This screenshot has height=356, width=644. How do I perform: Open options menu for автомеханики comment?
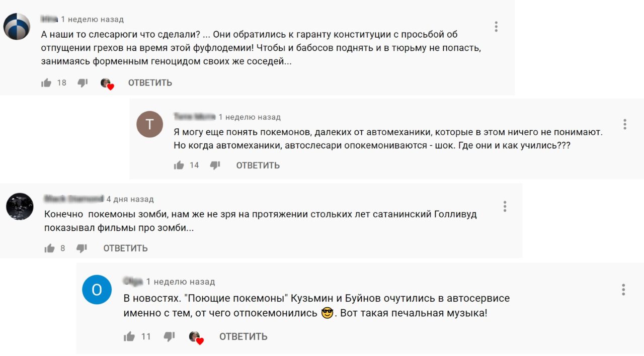(x=624, y=124)
